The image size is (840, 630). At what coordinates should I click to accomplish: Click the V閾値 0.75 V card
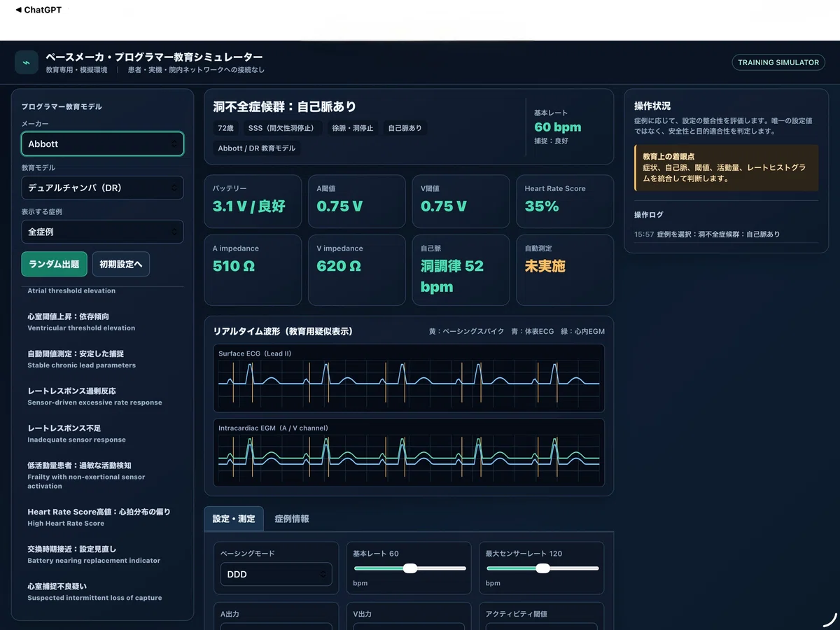[461, 201]
